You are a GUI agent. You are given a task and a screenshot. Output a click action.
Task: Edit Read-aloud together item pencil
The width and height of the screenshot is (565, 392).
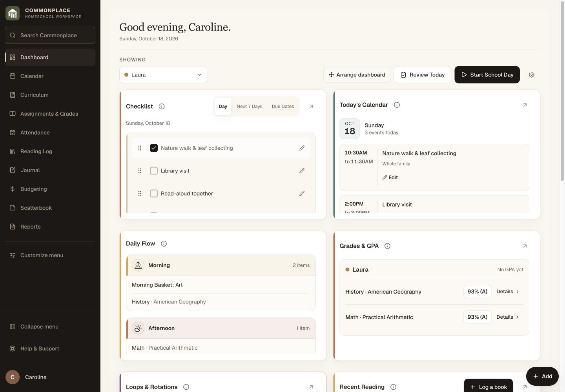[x=302, y=193]
